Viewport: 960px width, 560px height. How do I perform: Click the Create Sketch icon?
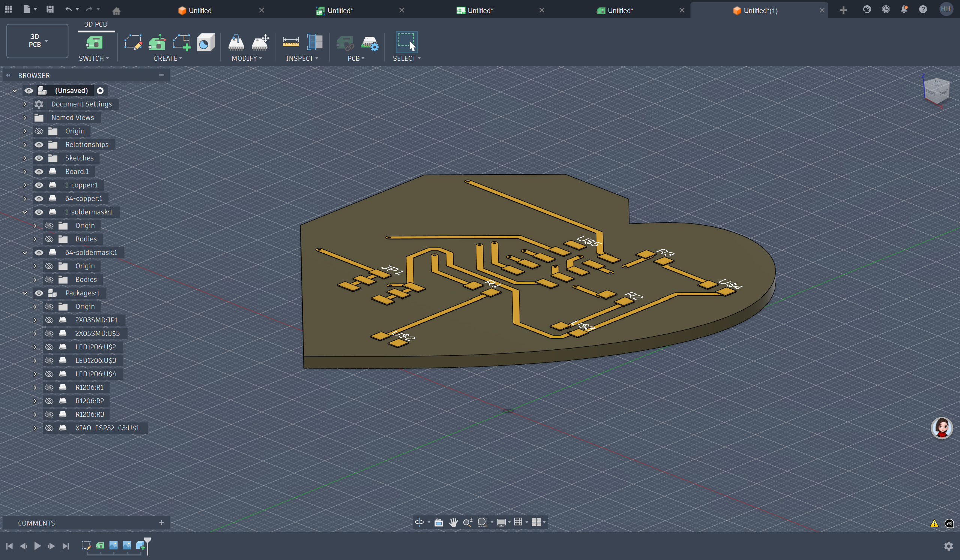[133, 42]
